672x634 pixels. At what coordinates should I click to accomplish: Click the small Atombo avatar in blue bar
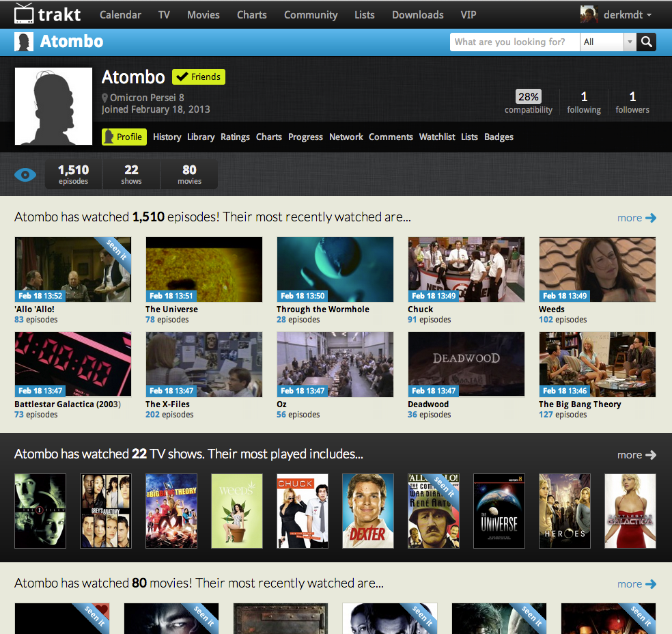click(x=24, y=42)
